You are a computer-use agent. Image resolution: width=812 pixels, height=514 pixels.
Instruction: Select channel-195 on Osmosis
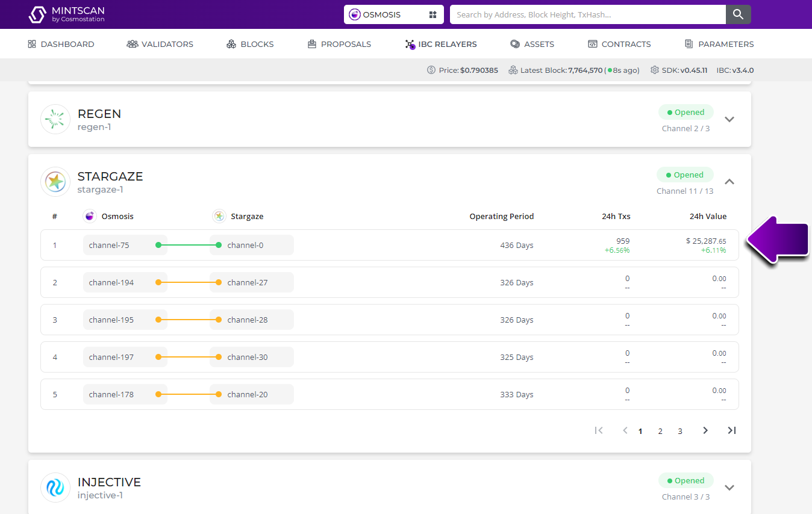pyautogui.click(x=125, y=320)
